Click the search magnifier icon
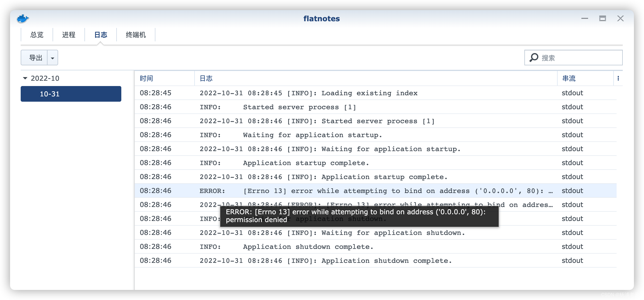This screenshot has height=300, width=644. tap(534, 58)
